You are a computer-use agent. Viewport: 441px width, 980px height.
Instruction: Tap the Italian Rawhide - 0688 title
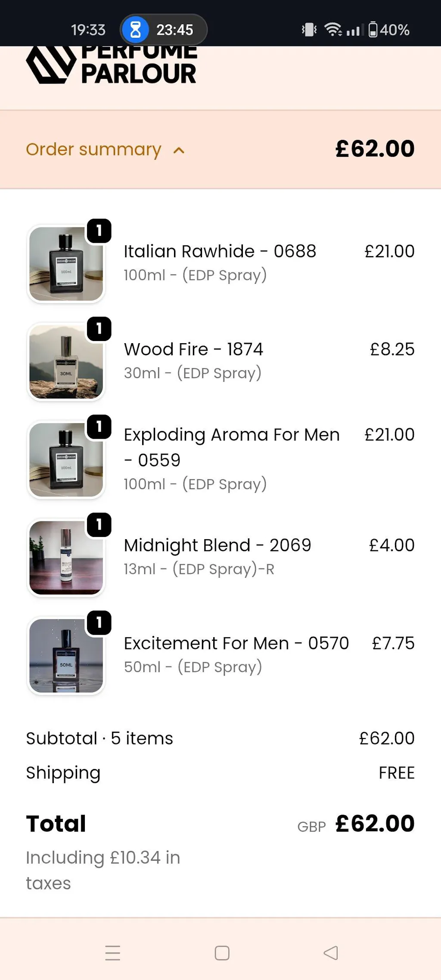point(220,251)
